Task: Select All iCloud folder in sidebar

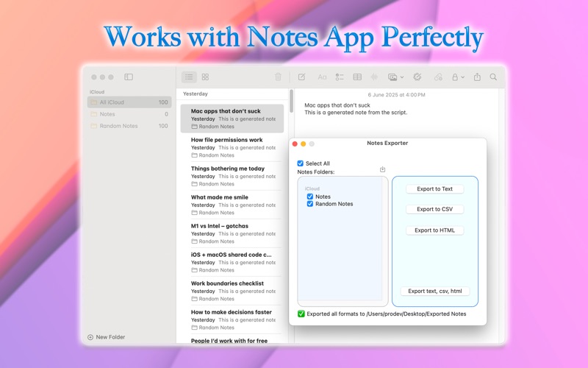Action: (x=129, y=102)
